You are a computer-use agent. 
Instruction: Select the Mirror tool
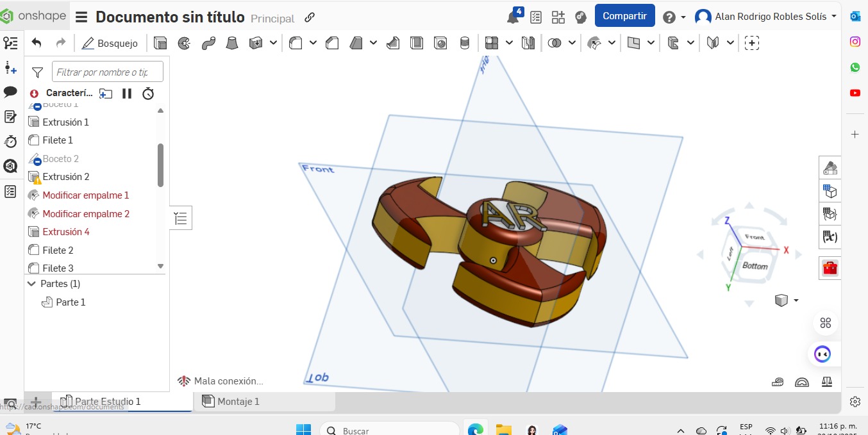[528, 43]
